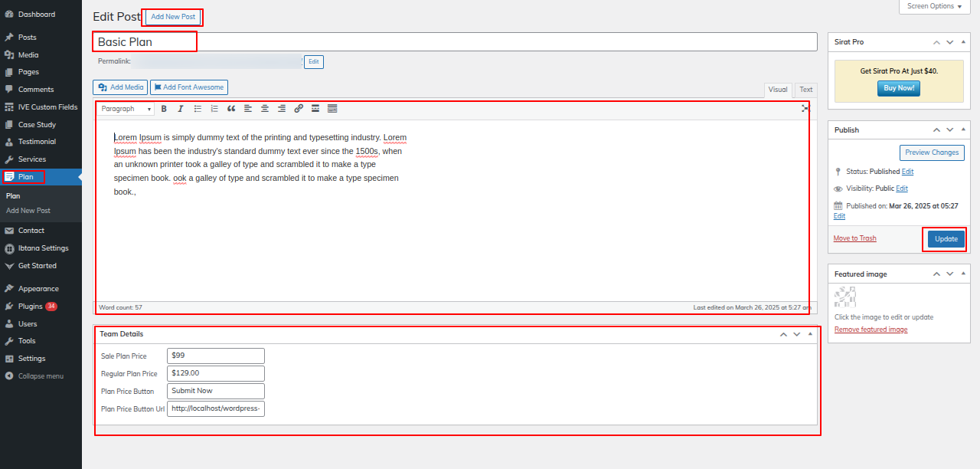Toggle the extended editor toolbar row
Image resolution: width=980 pixels, height=469 pixels.
click(332, 109)
